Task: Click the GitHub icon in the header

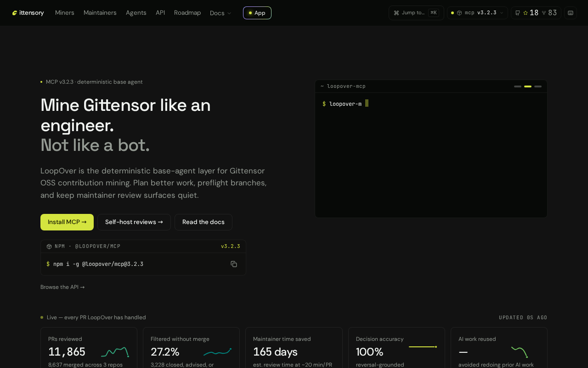Action: point(518,13)
